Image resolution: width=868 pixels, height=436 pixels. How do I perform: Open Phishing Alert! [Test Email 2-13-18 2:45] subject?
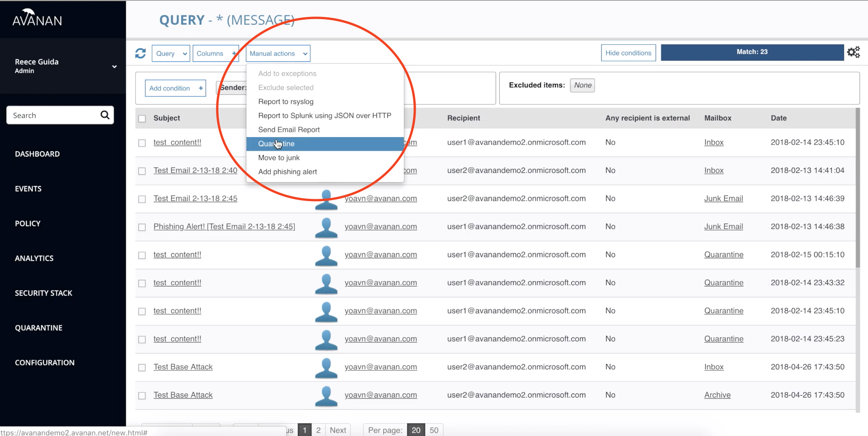click(224, 227)
